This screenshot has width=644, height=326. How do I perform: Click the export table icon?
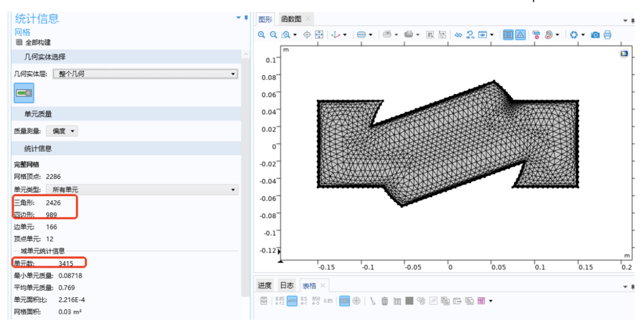pos(457,301)
